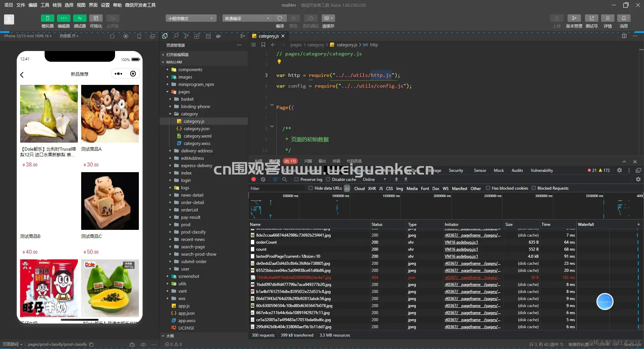
Task: Click the 编译 compile refresh icon
Action: coord(280,18)
